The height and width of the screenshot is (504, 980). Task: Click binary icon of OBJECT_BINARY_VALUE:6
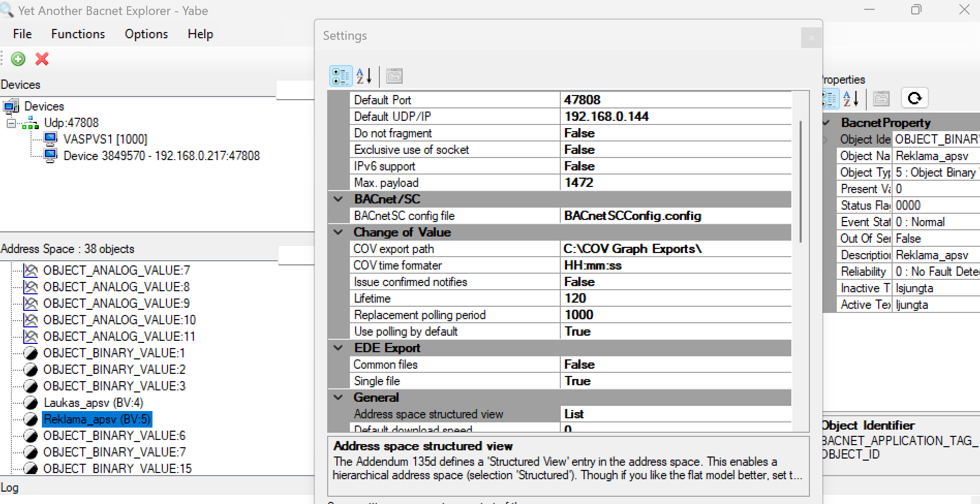pos(30,436)
